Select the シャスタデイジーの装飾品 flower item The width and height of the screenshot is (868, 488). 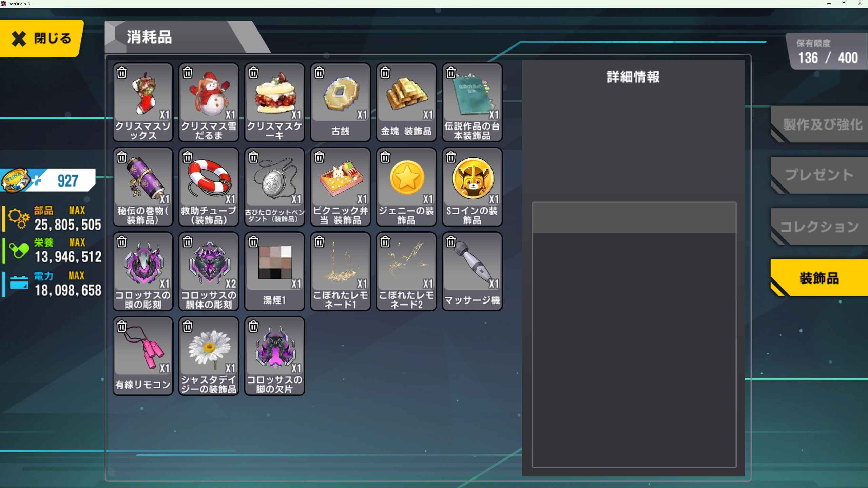[x=209, y=355]
